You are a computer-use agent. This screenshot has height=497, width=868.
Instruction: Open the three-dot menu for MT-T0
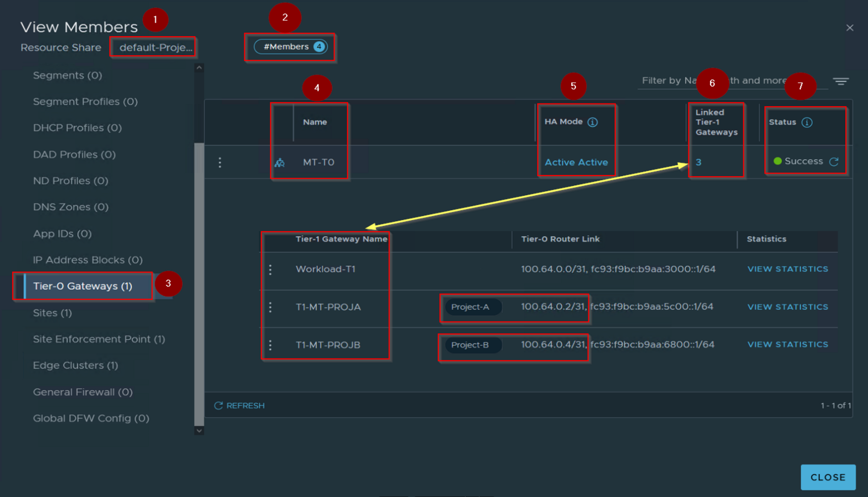220,163
